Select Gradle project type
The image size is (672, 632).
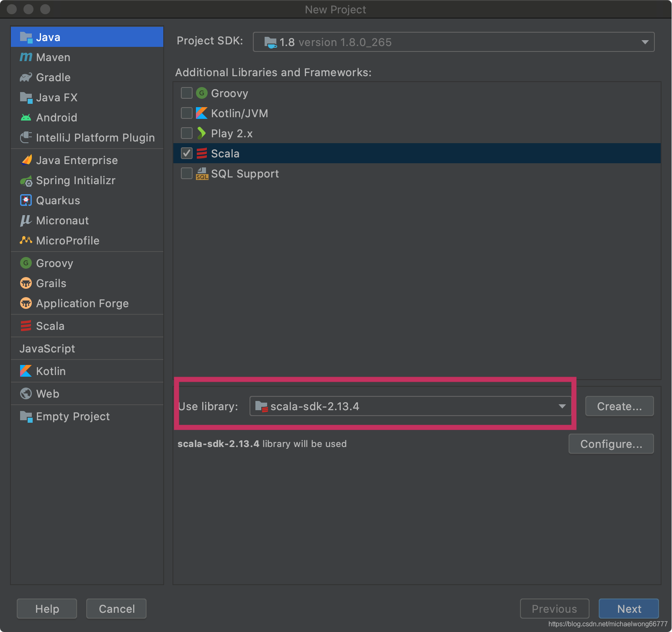[x=87, y=77]
